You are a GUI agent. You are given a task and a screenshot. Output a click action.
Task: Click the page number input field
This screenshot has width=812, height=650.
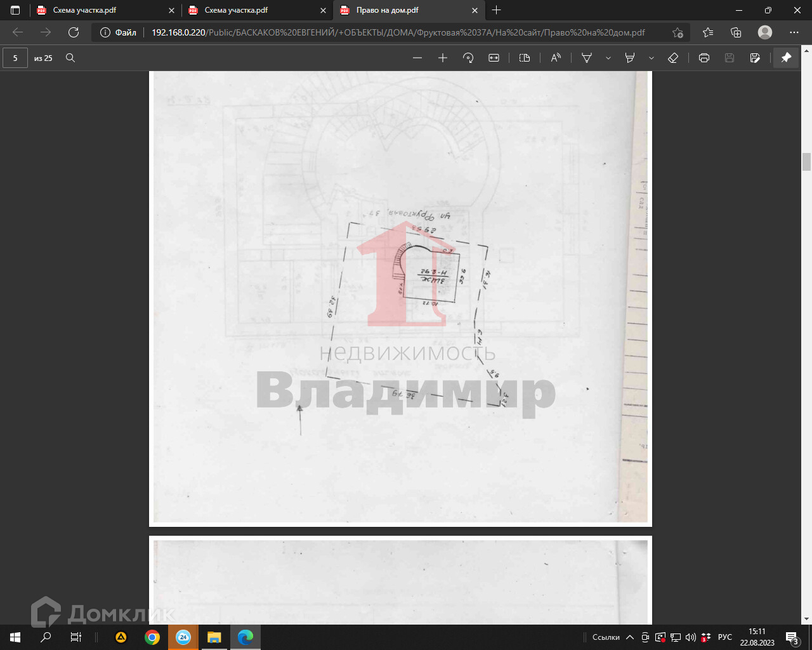click(x=15, y=58)
